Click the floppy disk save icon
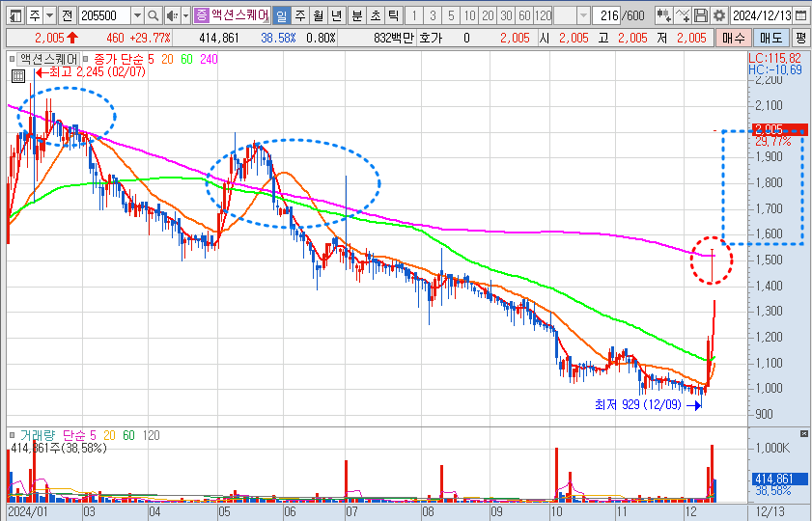The height and width of the screenshot is (521, 812). 701,15
